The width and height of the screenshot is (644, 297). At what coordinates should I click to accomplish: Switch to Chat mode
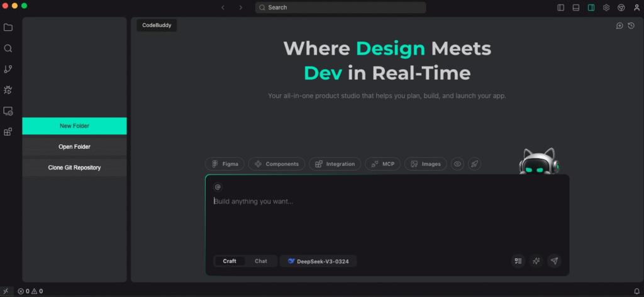pyautogui.click(x=260, y=261)
